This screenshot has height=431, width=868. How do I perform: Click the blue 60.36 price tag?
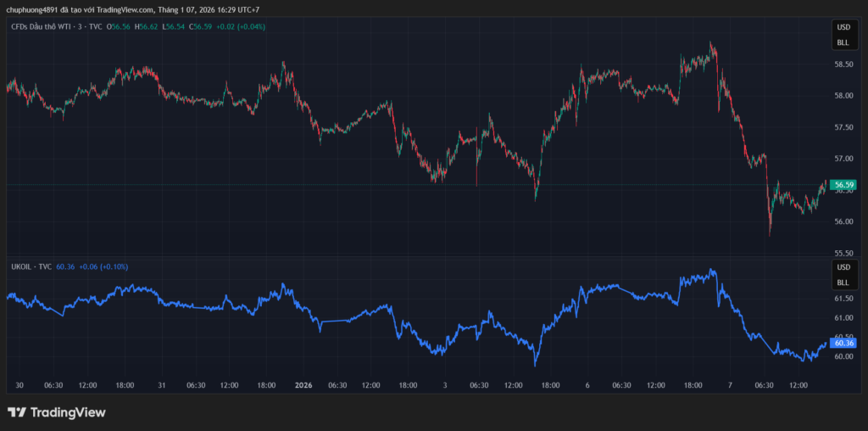[x=843, y=343]
